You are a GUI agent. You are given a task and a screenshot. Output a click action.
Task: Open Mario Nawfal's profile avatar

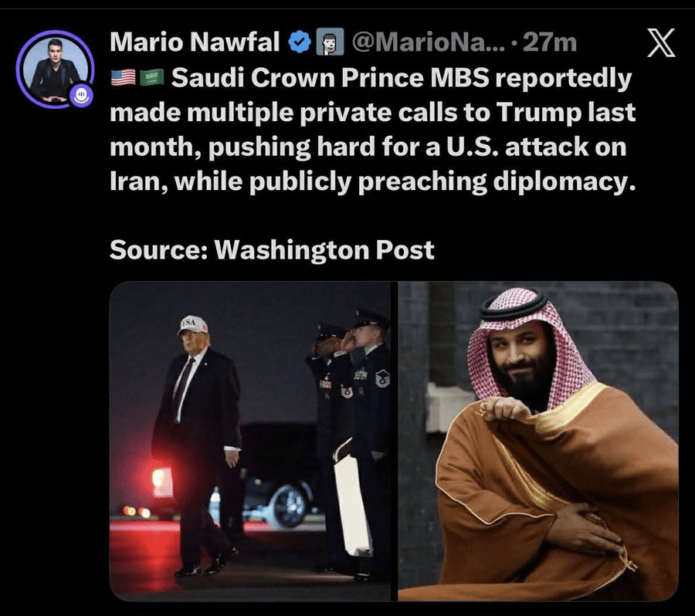tap(55, 69)
